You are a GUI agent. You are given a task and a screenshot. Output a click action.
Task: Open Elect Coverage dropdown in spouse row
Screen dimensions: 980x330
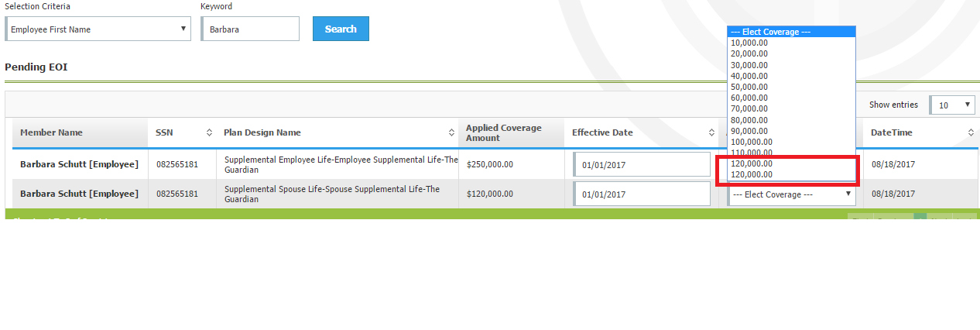(792, 194)
